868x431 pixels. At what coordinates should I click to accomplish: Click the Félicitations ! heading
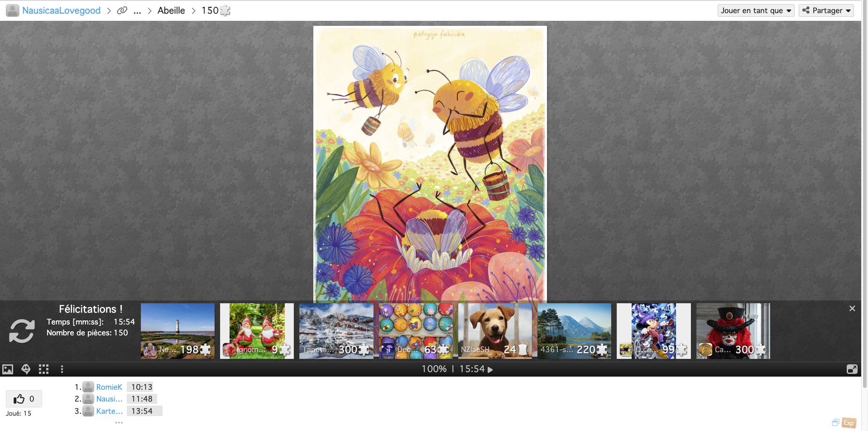pyautogui.click(x=91, y=309)
